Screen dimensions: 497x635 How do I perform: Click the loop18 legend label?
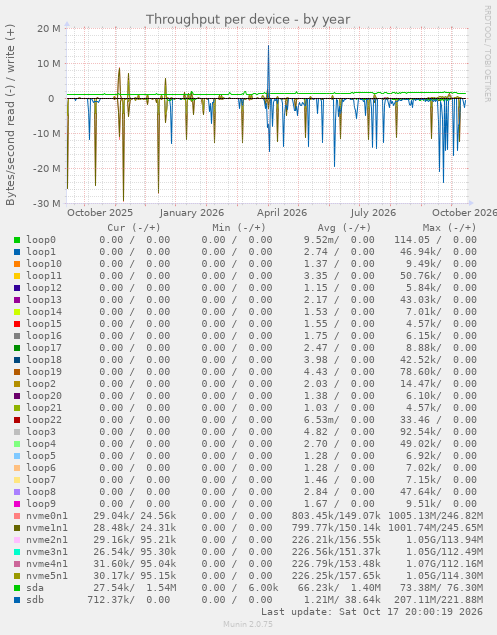tap(44, 360)
